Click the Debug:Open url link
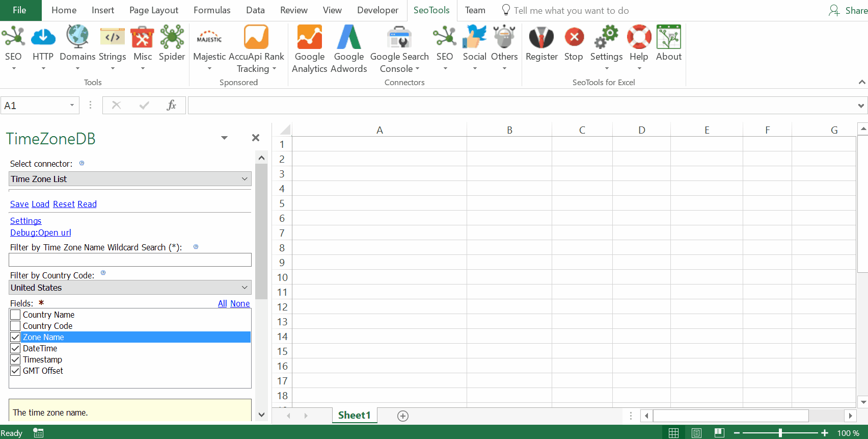The image size is (868, 439). (x=41, y=233)
